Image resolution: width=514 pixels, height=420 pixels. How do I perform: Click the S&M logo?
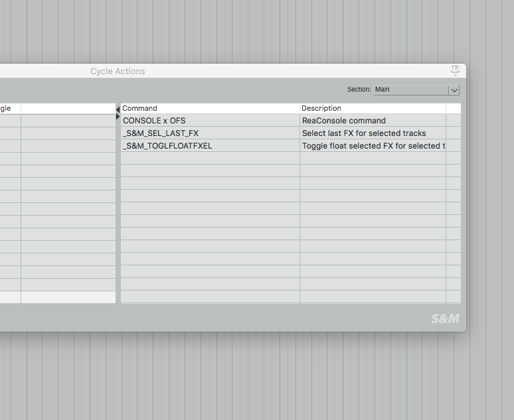[445, 318]
